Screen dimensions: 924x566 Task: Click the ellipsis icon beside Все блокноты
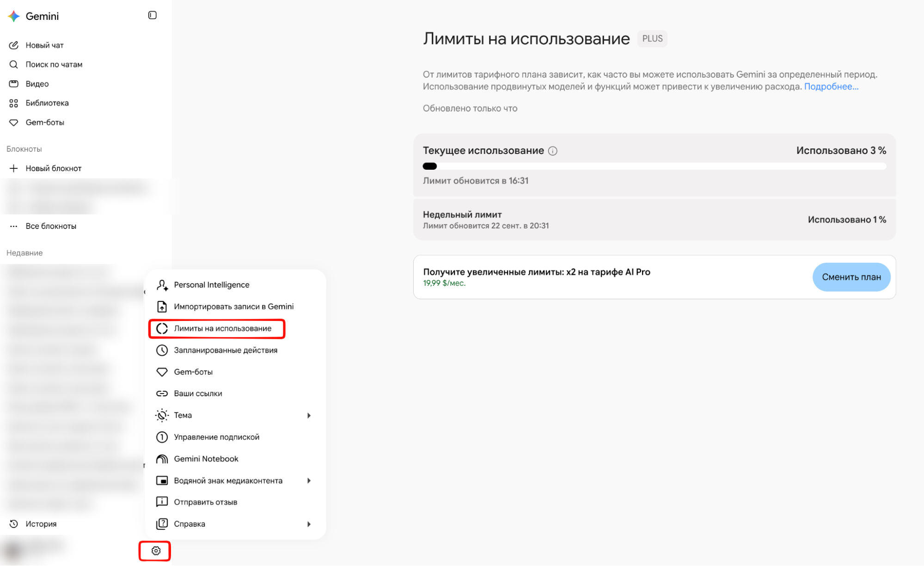coord(14,226)
